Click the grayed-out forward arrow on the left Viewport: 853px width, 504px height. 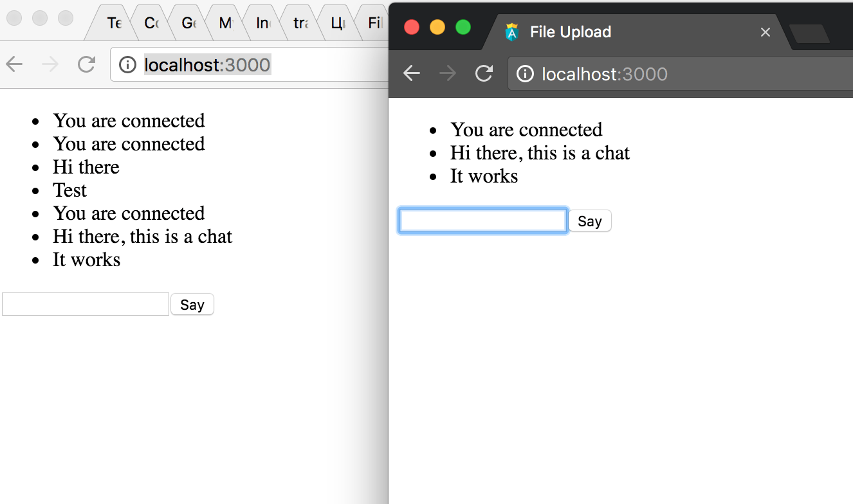tap(50, 64)
